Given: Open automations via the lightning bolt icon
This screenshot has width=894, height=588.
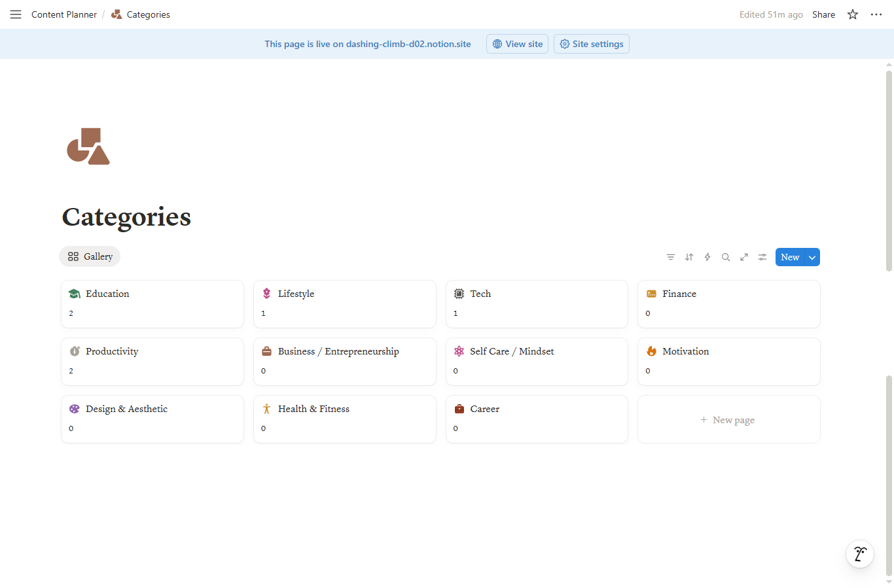Looking at the screenshot, I should pos(707,257).
